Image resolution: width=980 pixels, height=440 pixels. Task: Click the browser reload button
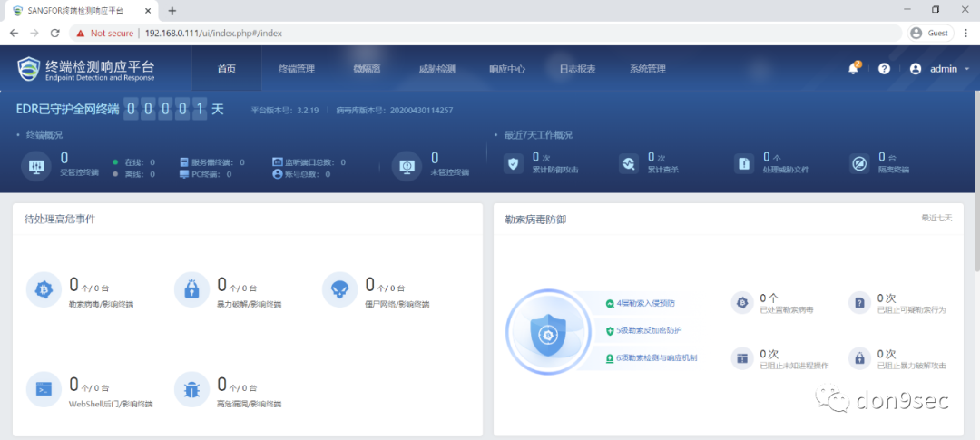tap(55, 34)
